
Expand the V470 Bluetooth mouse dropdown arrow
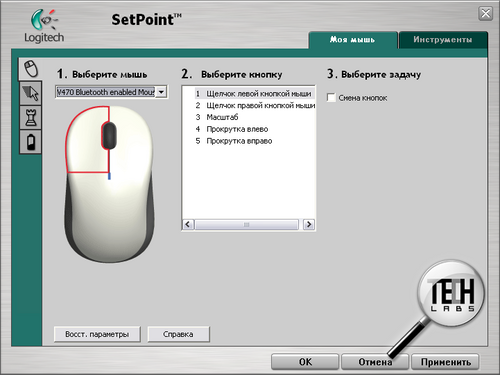[161, 92]
